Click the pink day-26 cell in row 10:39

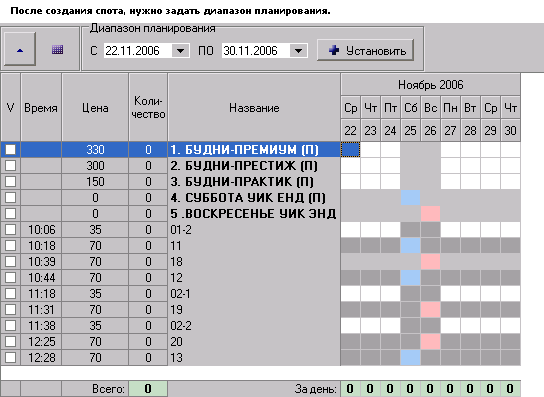point(431,261)
